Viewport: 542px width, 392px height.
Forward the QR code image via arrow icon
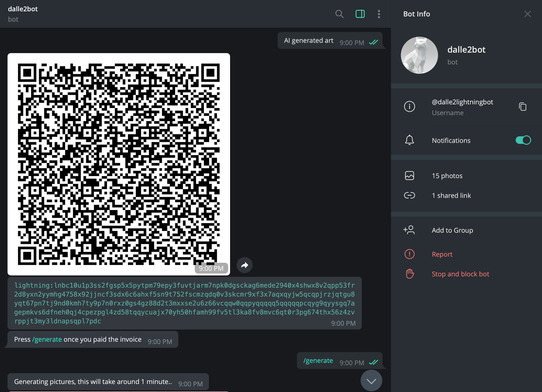pyautogui.click(x=244, y=265)
